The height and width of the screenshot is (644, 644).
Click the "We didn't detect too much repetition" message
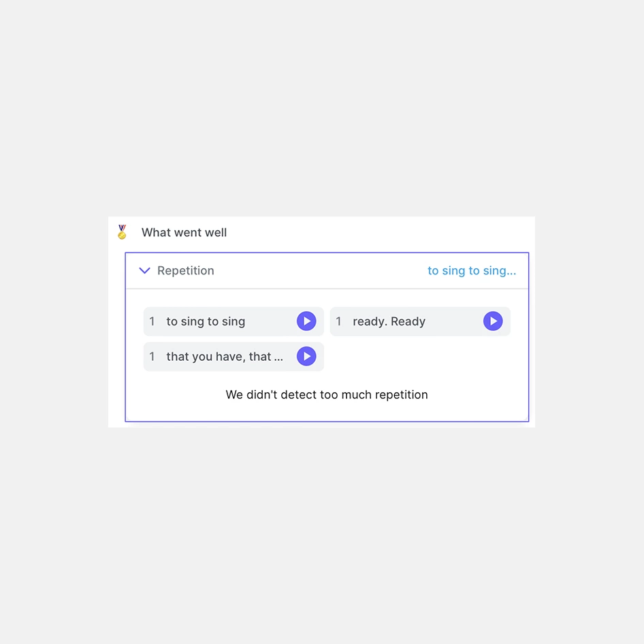(327, 395)
